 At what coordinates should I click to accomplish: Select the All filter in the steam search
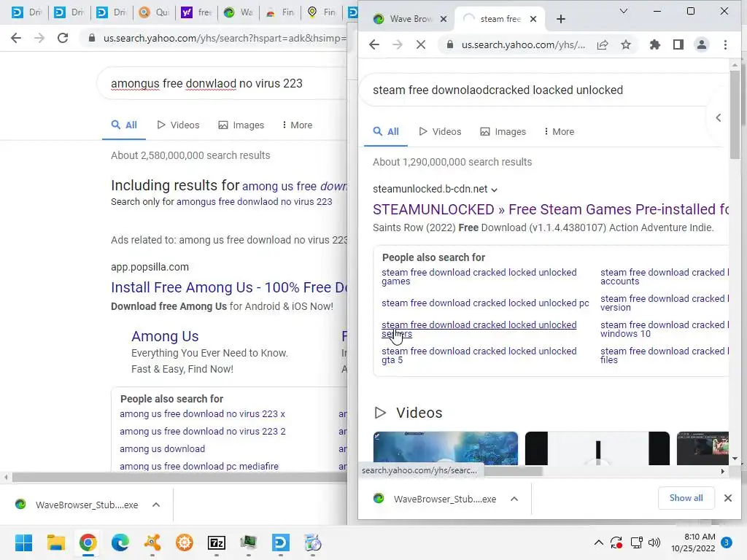pyautogui.click(x=386, y=131)
